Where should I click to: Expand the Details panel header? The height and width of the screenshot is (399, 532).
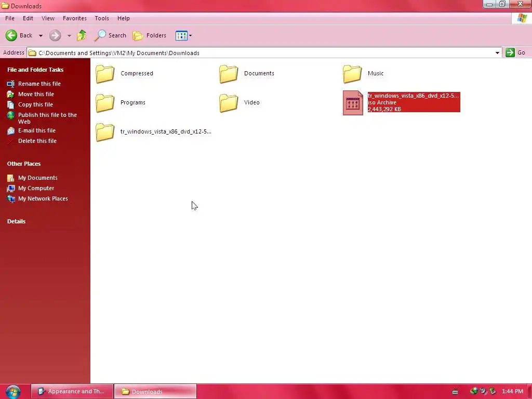click(x=16, y=221)
